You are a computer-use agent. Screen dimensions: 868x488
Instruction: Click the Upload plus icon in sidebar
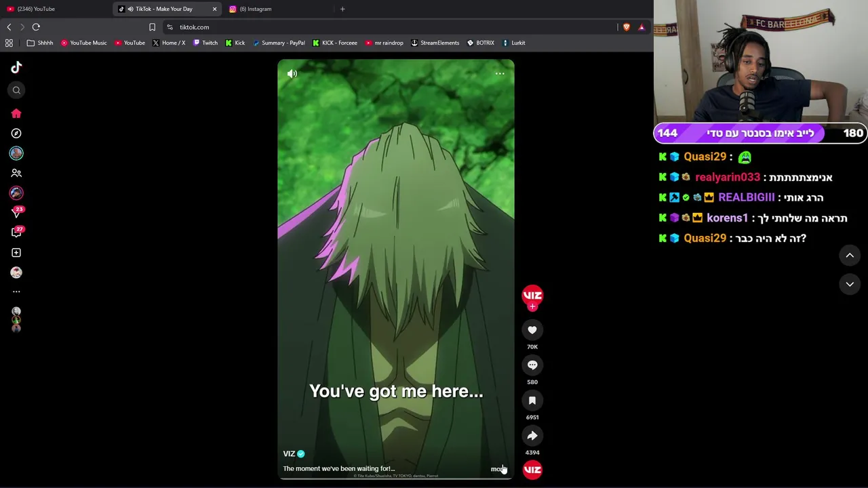(16, 253)
